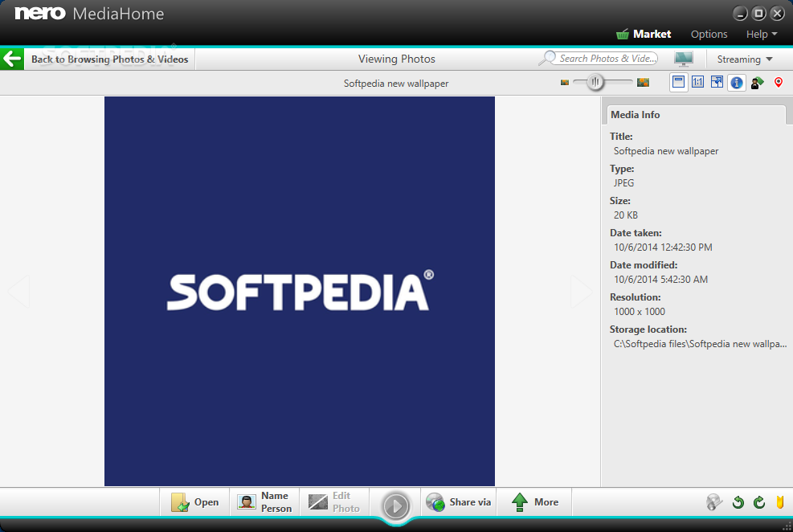Expand the Streaming dropdown
This screenshot has width=793, height=532.
point(745,59)
